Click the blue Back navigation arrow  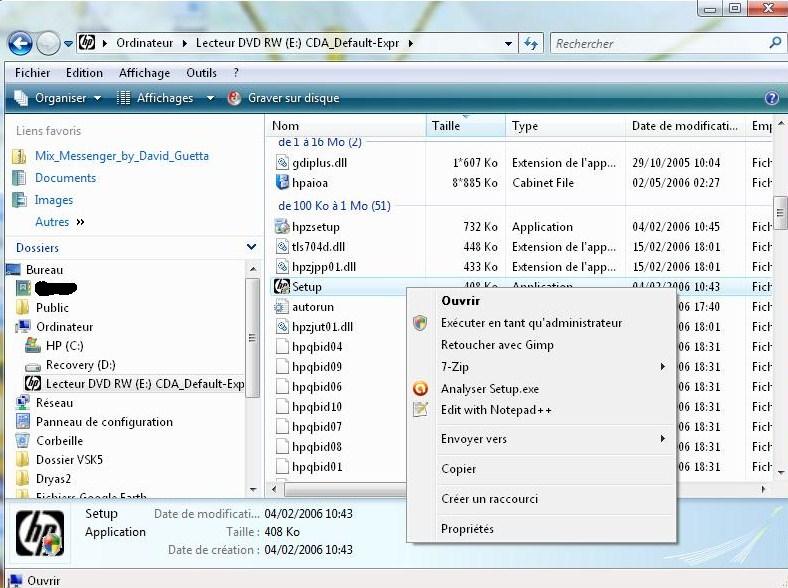point(20,43)
